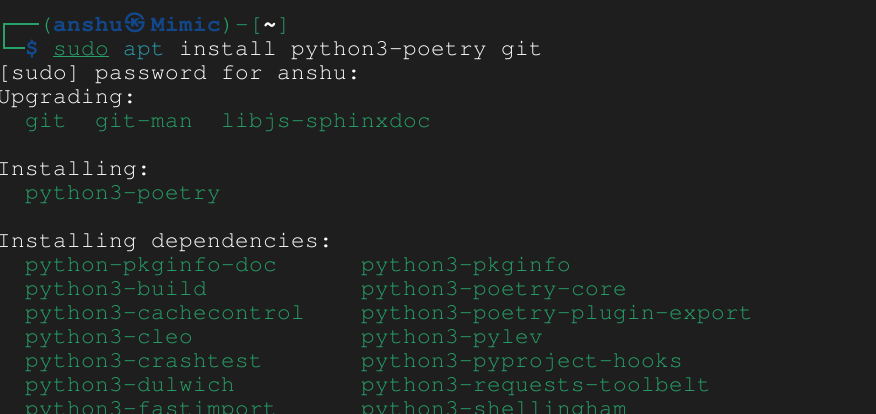The height and width of the screenshot is (414, 876).
Task: Click the apt command word
Action: click(144, 50)
